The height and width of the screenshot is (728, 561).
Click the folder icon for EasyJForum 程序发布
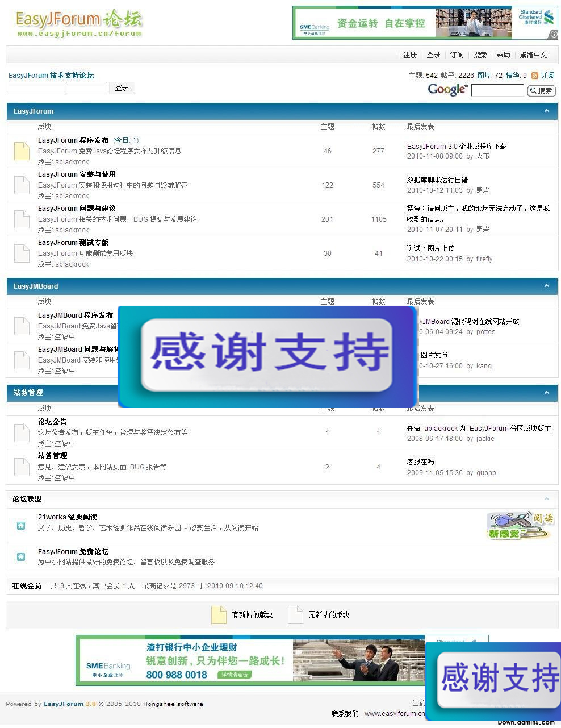(x=22, y=151)
